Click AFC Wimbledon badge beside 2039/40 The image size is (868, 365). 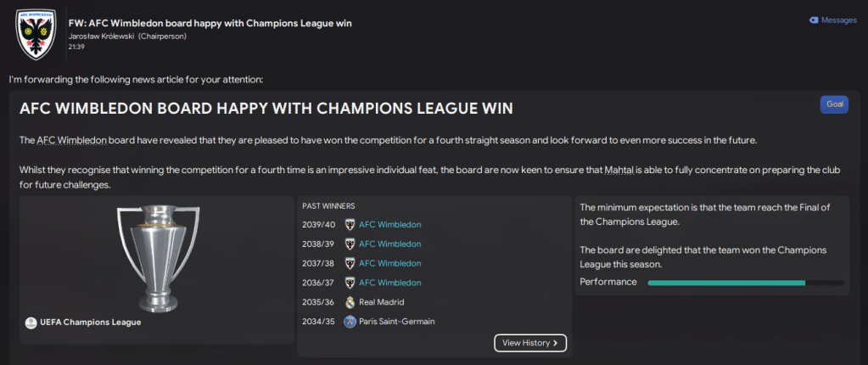(x=350, y=225)
